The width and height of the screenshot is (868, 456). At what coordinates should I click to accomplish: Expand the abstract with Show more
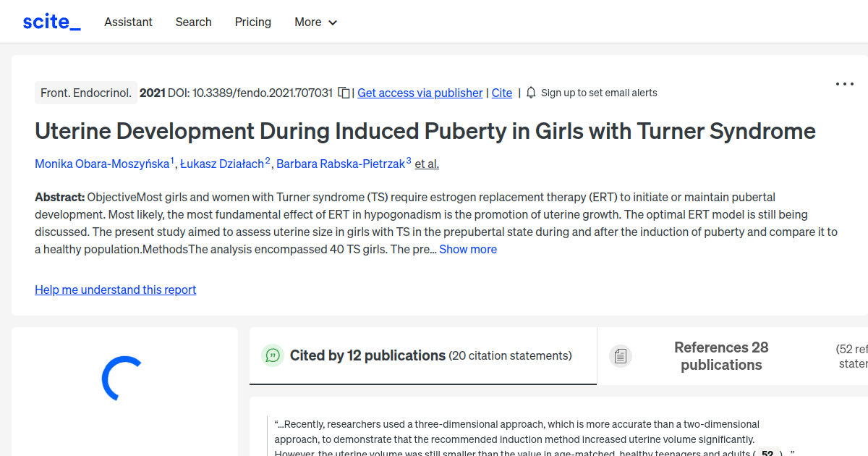coord(467,249)
